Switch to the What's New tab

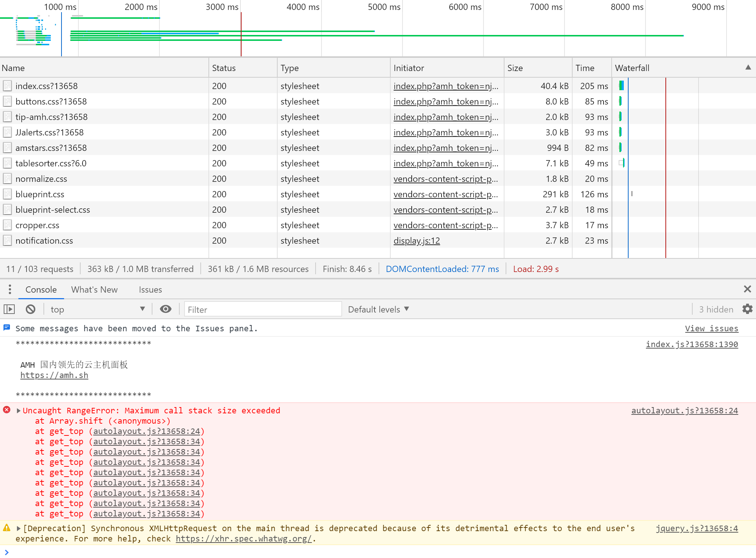[94, 290]
